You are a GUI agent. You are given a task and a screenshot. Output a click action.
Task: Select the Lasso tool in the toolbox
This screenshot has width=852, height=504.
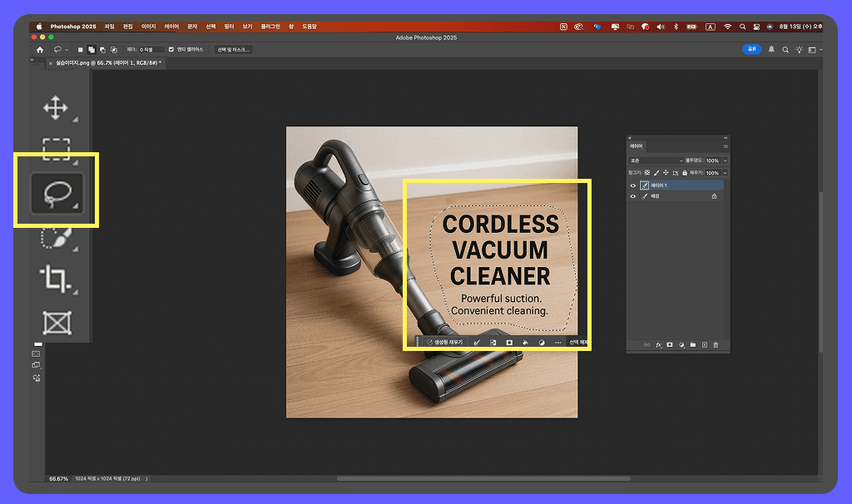tap(57, 193)
